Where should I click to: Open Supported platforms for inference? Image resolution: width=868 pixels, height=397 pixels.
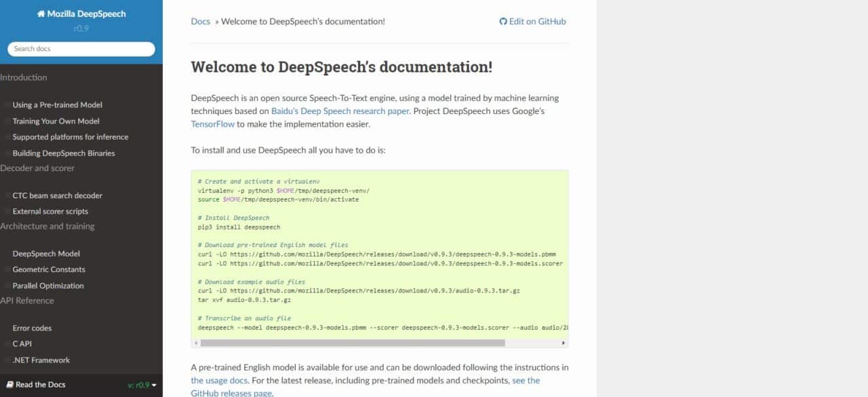[x=71, y=137]
